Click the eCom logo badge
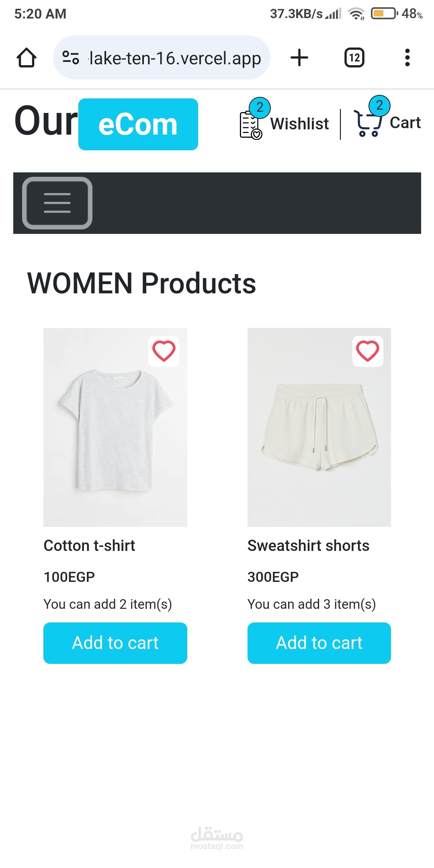Screen dimensions: 434x868 138,125
